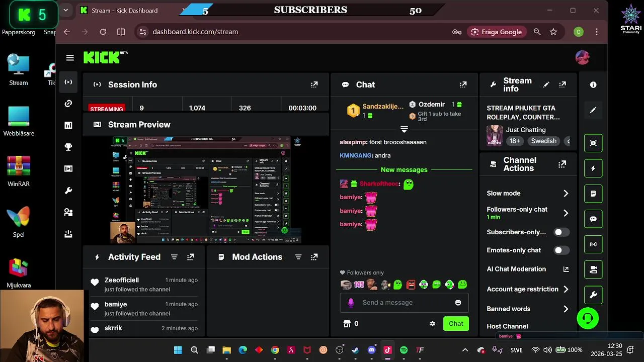Pop out the Session Info panel

[314, 84]
